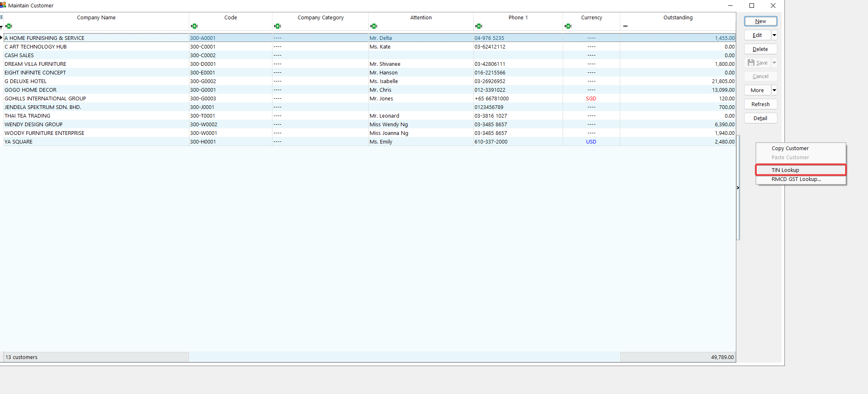The height and width of the screenshot is (394, 868).
Task: Click the New button
Action: pos(761,21)
